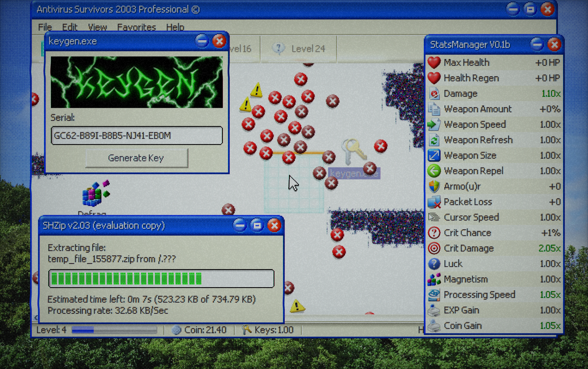This screenshot has height=369, width=588.
Task: Click the Serial key text field
Action: pyautogui.click(x=137, y=135)
